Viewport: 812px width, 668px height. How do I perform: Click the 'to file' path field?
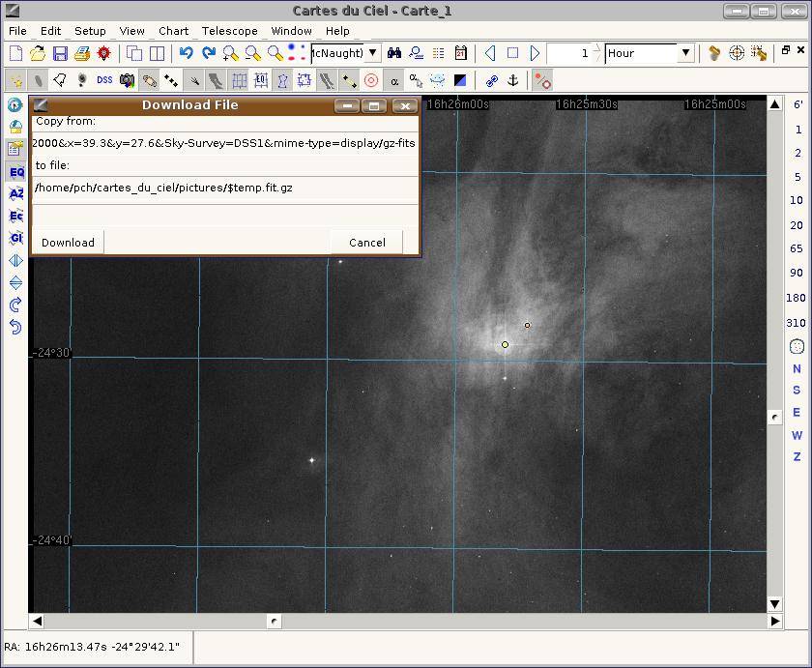pos(224,188)
